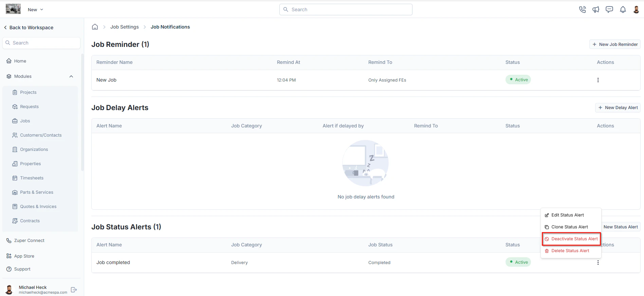
Task: Open Zuper Connect
Action: point(25,241)
